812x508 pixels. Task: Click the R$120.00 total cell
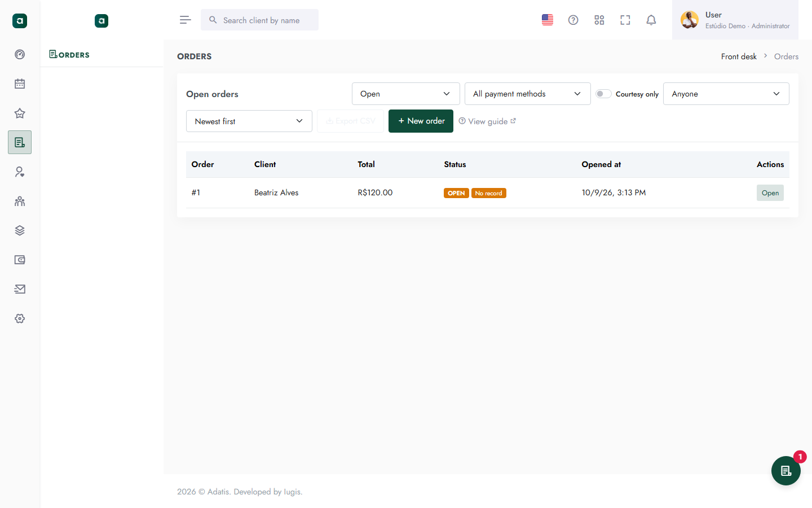pyautogui.click(x=375, y=192)
